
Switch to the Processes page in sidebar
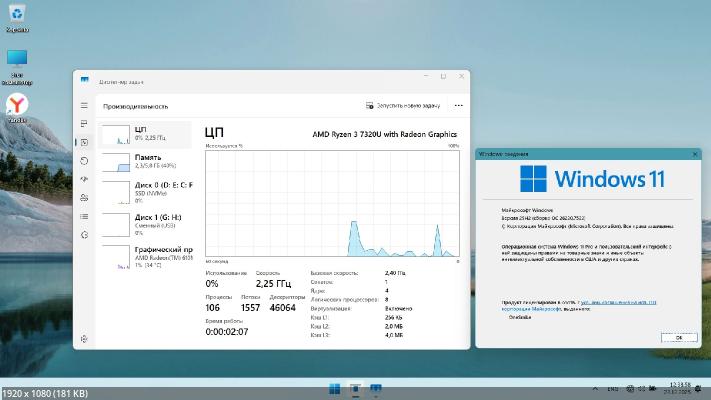[x=84, y=124]
